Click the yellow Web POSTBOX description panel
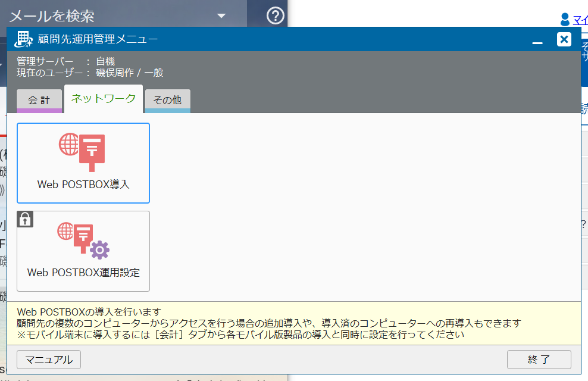 pos(294,323)
